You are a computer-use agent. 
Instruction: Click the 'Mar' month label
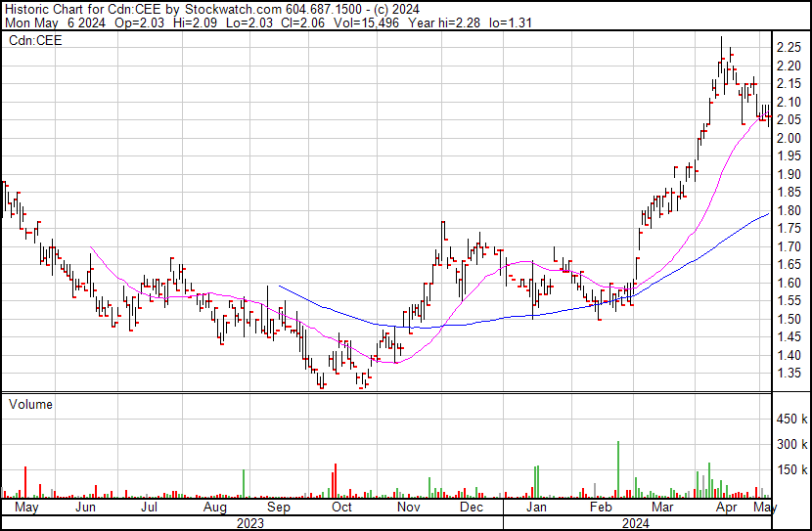(x=662, y=507)
